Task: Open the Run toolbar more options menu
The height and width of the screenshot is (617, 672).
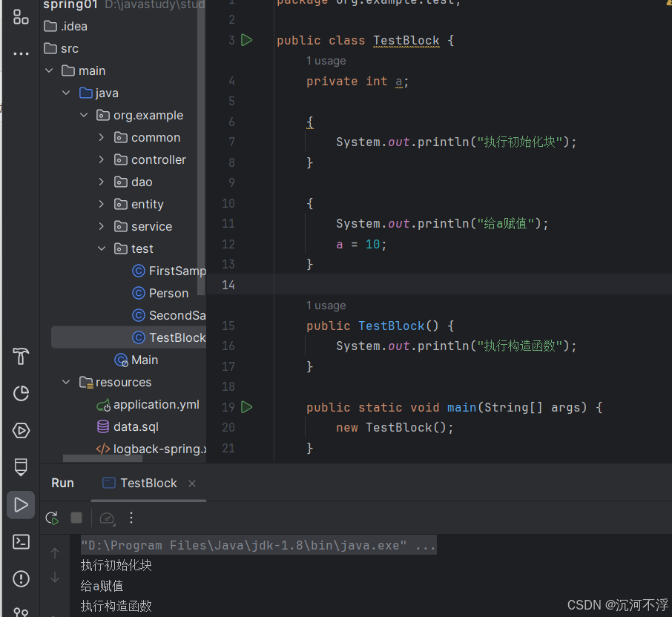Action: click(x=131, y=518)
